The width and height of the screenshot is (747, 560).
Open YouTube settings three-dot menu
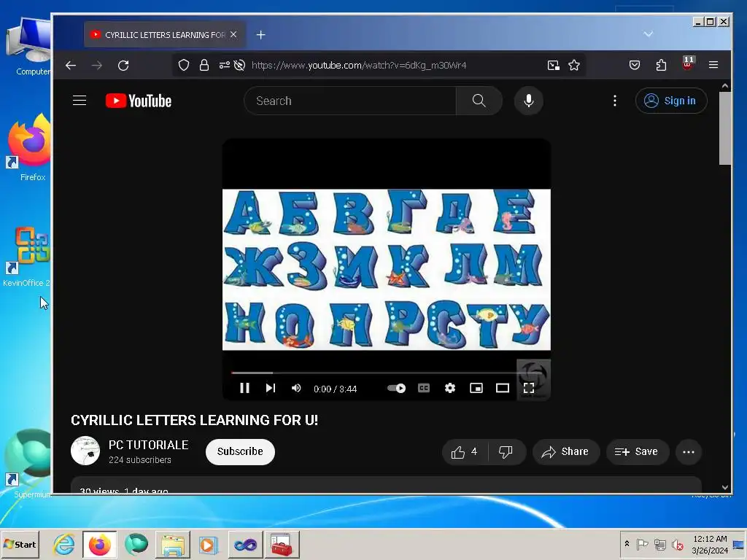tap(615, 101)
